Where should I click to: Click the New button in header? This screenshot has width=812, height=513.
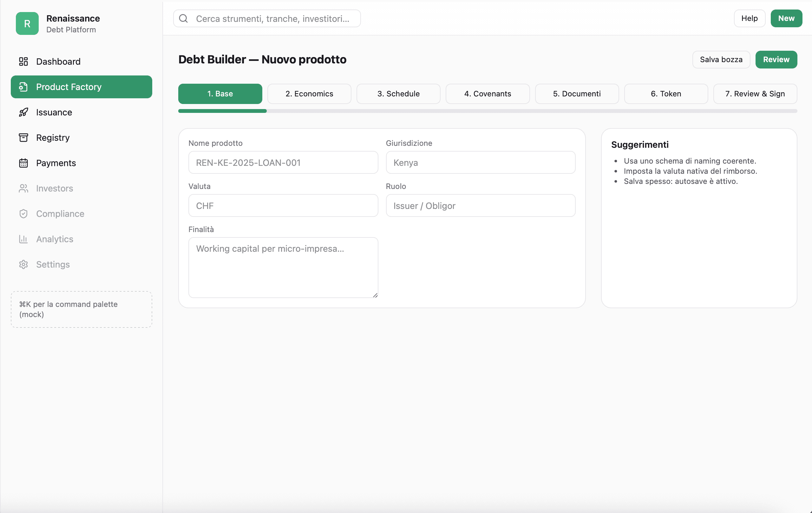pyautogui.click(x=786, y=18)
